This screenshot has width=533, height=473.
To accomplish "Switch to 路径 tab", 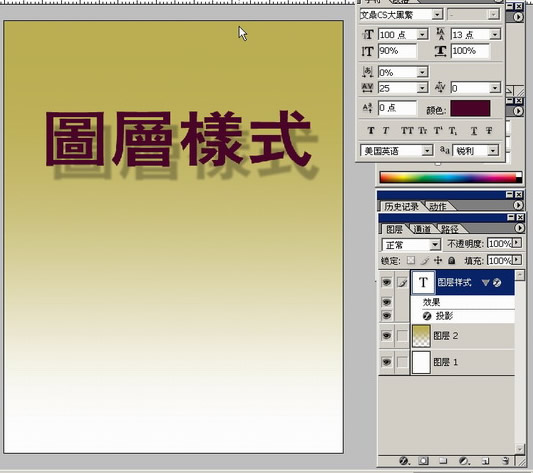I will click(450, 229).
